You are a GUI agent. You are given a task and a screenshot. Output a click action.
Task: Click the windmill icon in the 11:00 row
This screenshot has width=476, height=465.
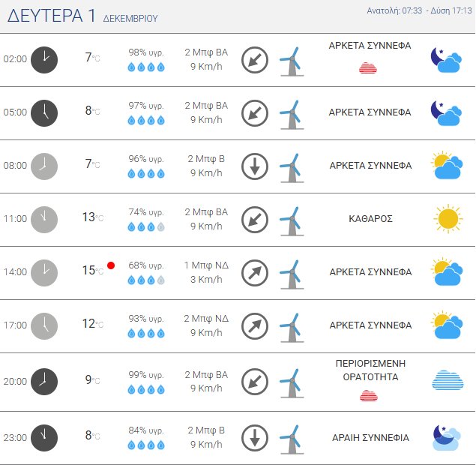(x=290, y=219)
